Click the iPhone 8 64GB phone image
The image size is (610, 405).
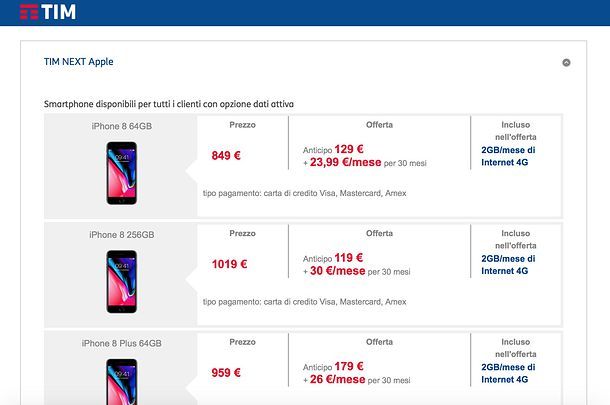(121, 167)
